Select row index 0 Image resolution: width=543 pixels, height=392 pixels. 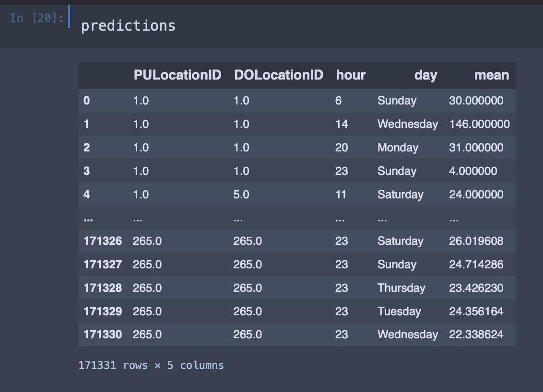click(x=86, y=101)
